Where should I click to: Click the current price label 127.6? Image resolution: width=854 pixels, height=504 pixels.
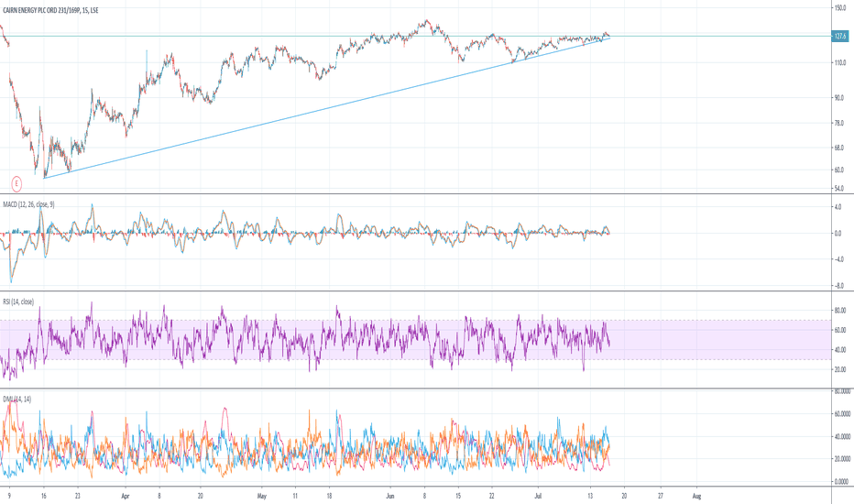click(x=840, y=37)
